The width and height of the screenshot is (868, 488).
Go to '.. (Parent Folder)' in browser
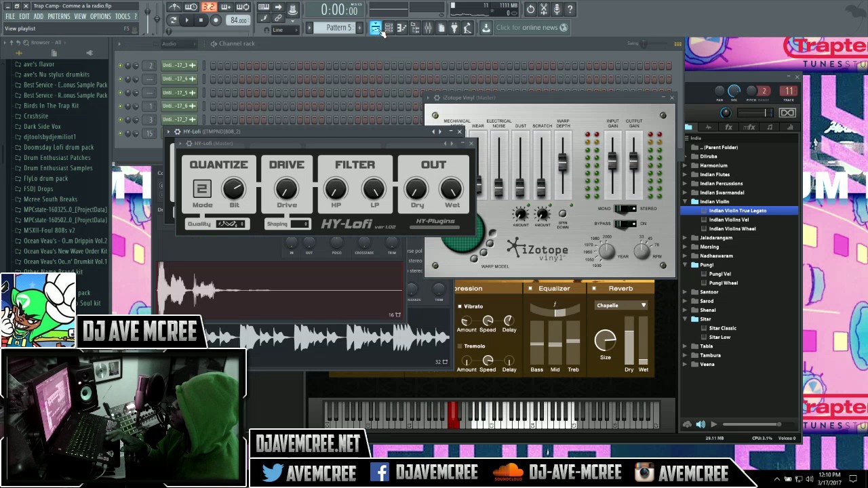click(720, 147)
